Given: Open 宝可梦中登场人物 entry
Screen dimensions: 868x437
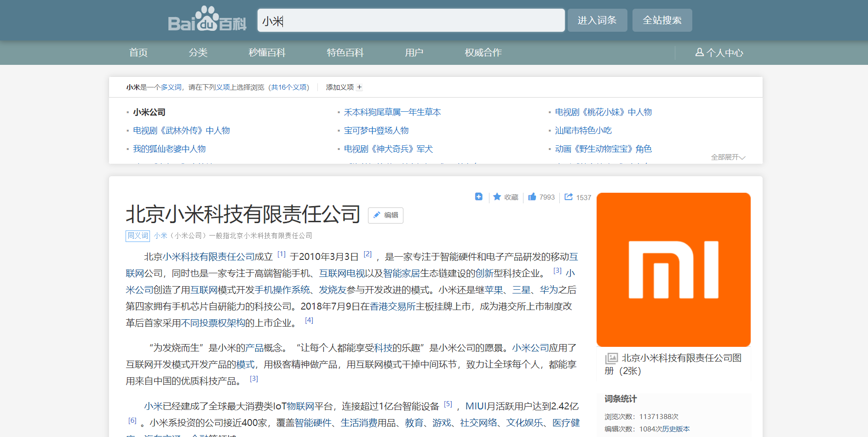Looking at the screenshot, I should pyautogui.click(x=376, y=130).
